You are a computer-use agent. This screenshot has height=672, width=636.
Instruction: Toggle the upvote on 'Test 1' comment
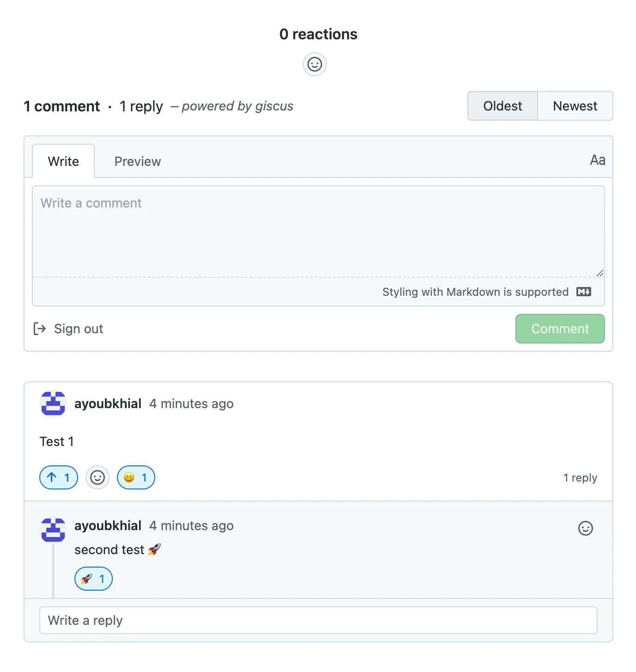[59, 477]
